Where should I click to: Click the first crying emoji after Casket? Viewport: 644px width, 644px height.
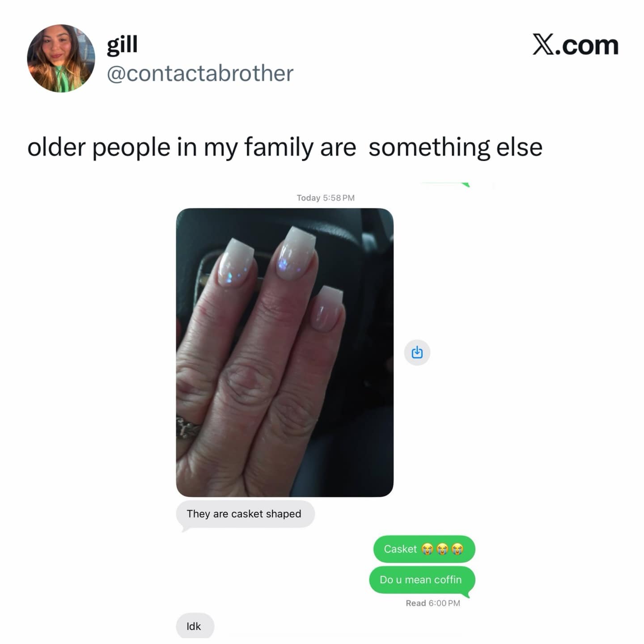tap(428, 549)
